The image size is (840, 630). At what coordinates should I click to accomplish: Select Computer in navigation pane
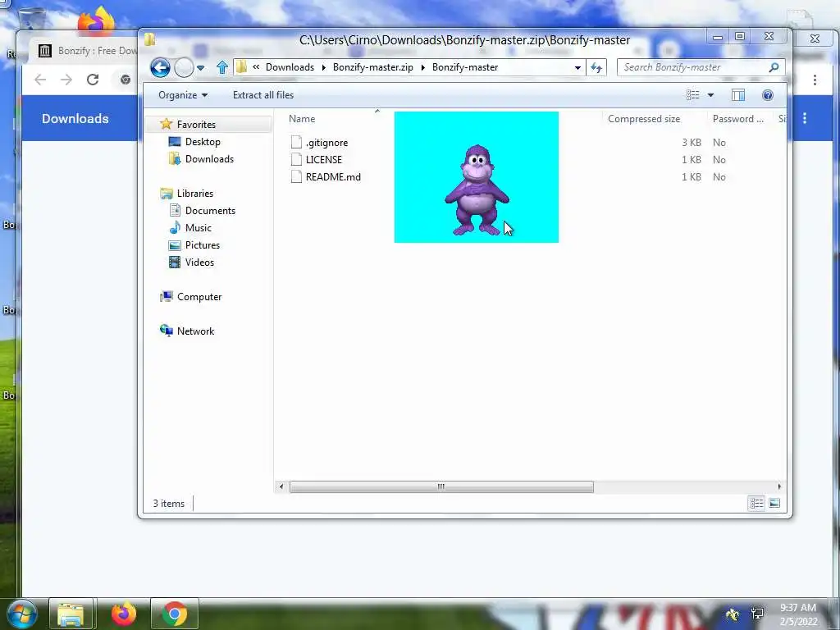point(199,297)
